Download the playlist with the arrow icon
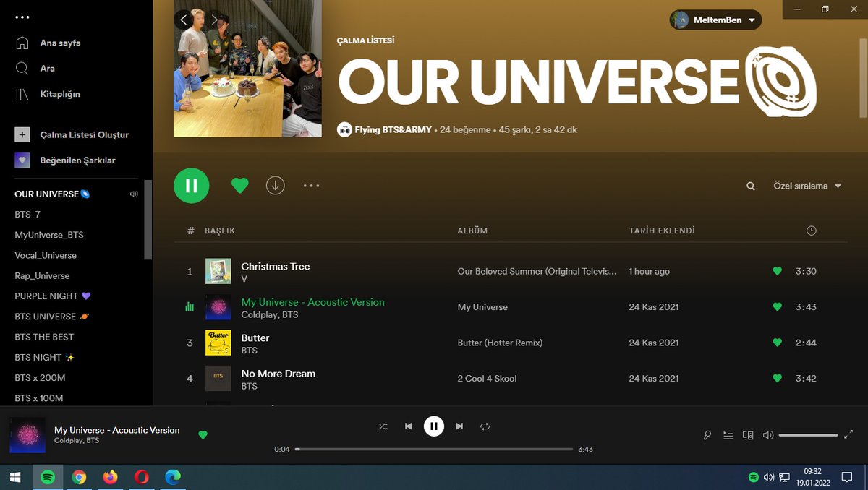The height and width of the screenshot is (490, 868). point(275,186)
